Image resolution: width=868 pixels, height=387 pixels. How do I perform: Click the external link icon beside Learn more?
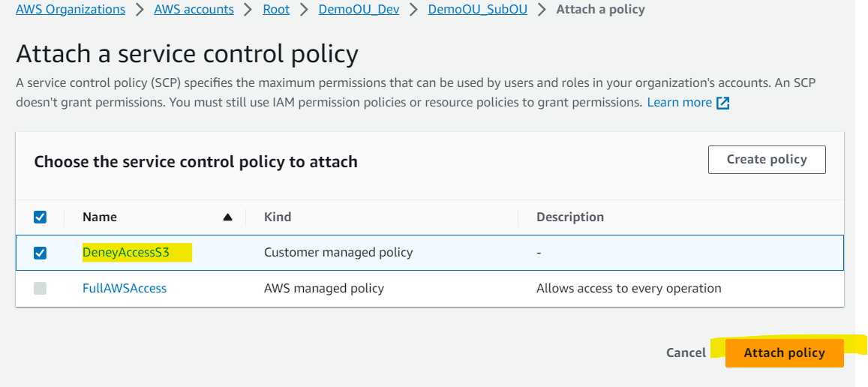(x=723, y=103)
